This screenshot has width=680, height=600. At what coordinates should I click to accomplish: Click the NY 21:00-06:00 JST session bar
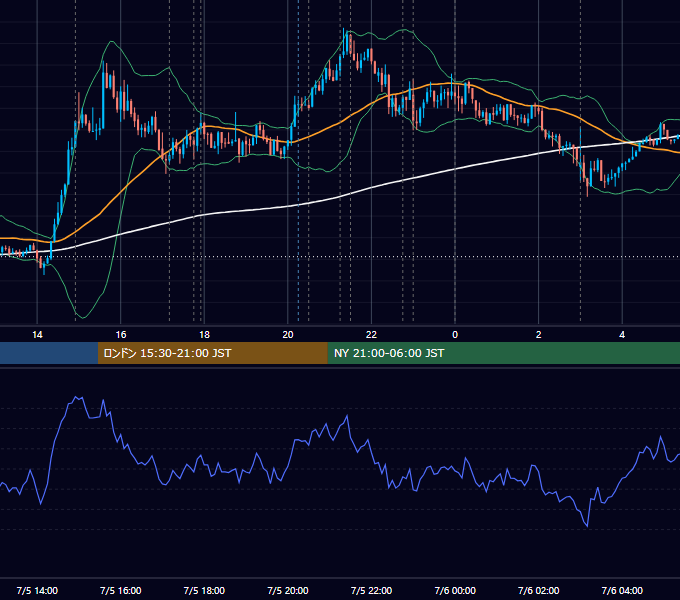pos(503,353)
